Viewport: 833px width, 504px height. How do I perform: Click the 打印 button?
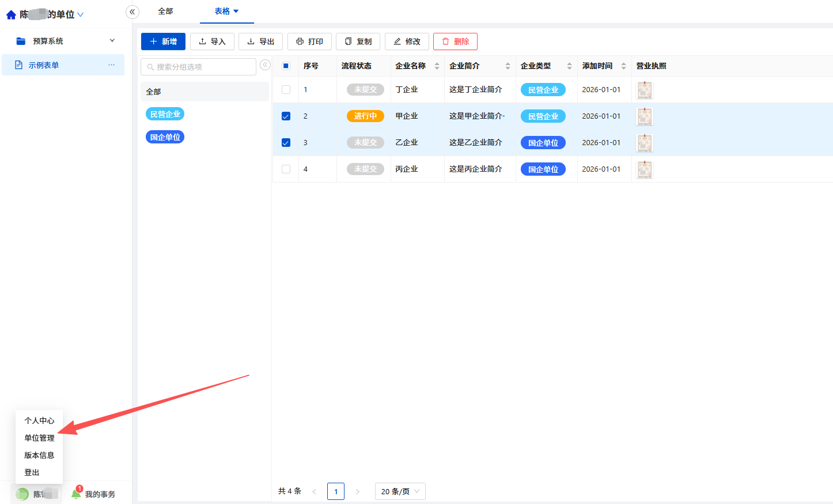309,41
